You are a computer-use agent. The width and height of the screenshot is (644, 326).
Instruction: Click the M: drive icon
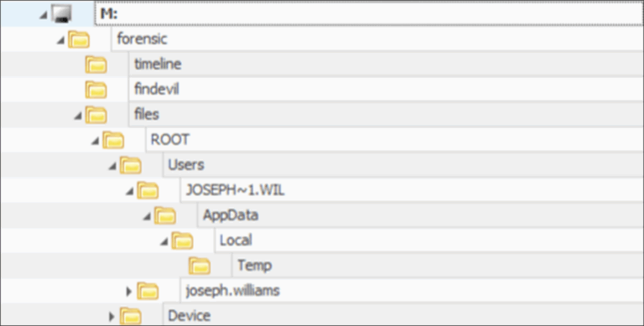pos(61,15)
